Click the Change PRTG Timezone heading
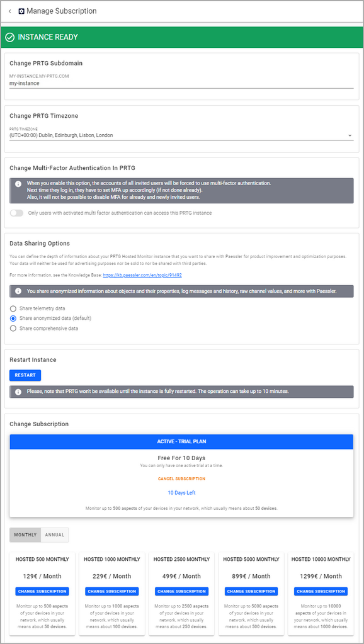The height and width of the screenshot is (644, 364). pos(44,116)
